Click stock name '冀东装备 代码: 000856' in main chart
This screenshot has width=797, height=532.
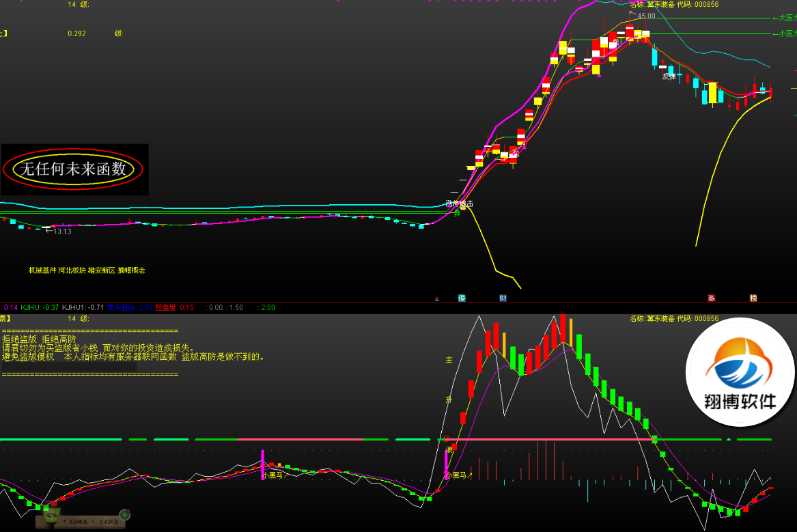674,5
